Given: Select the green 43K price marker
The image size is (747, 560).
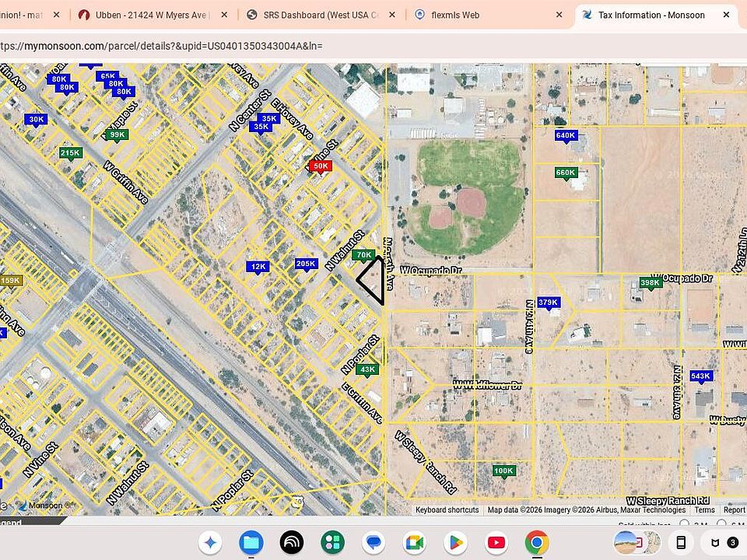Looking at the screenshot, I should point(367,369).
